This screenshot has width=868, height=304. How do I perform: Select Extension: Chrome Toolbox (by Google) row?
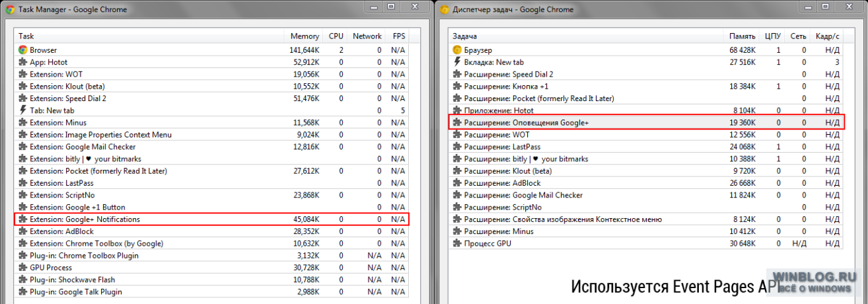coord(212,243)
